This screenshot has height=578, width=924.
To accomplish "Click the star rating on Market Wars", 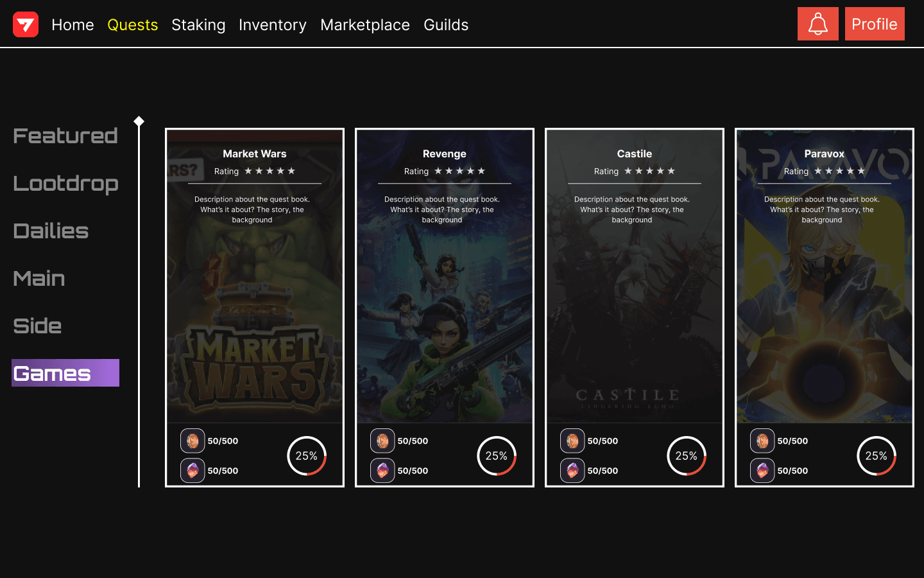I will tap(269, 171).
